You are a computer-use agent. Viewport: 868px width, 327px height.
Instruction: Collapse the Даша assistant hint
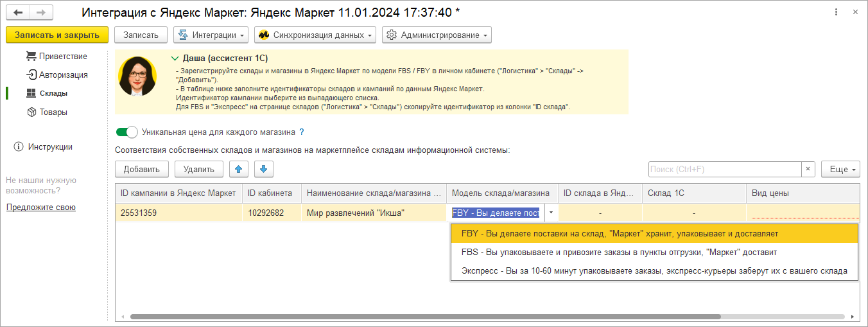pyautogui.click(x=176, y=58)
